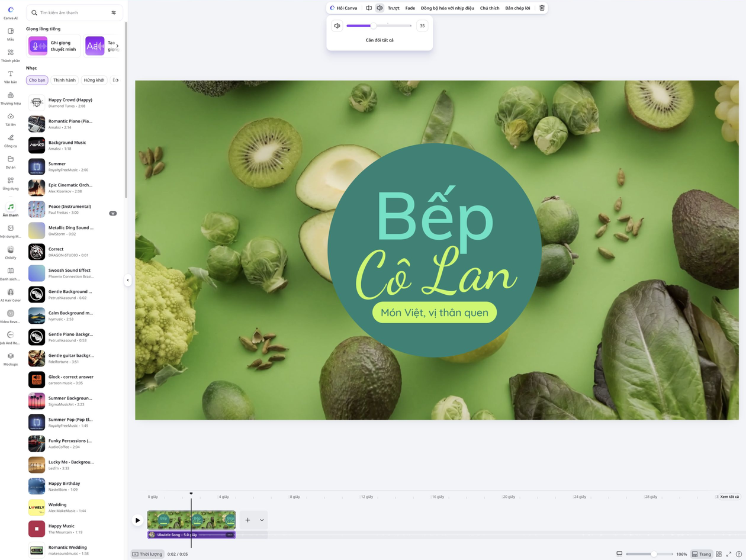Click Cân đối tất cả
The width and height of the screenshot is (746, 560).
(x=380, y=40)
